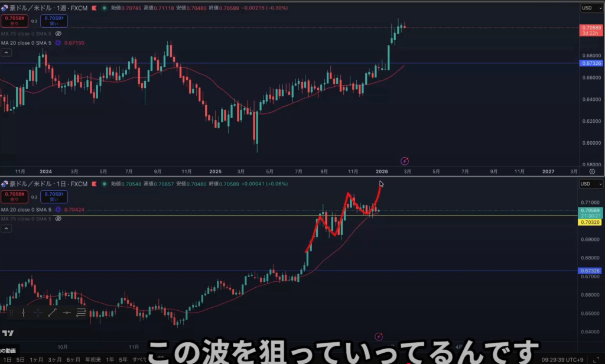Collapse the weekly chart indicator legend

(6, 53)
